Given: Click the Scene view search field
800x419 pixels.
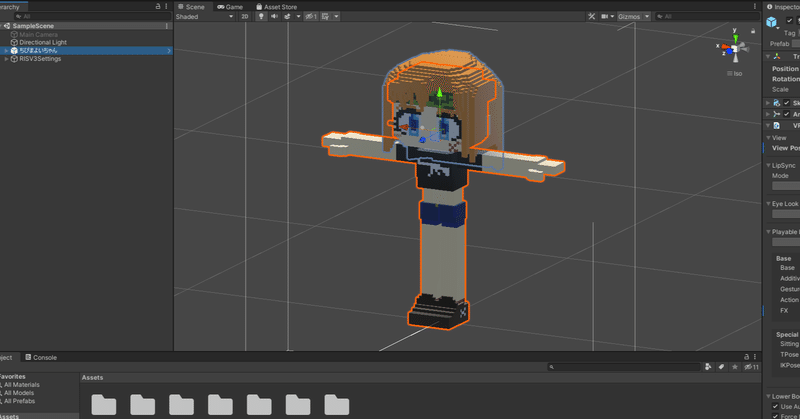Looking at the screenshot, I should tap(707, 16).
